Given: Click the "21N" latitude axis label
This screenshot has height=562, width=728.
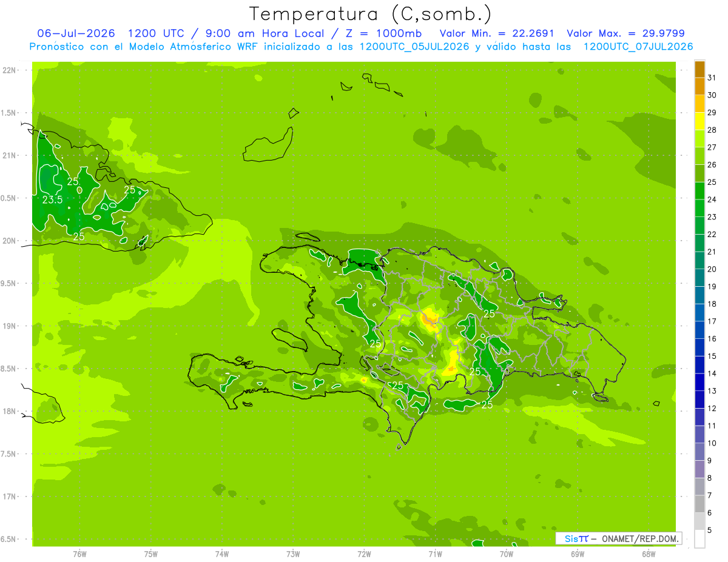Looking at the screenshot, I should (x=10, y=155).
